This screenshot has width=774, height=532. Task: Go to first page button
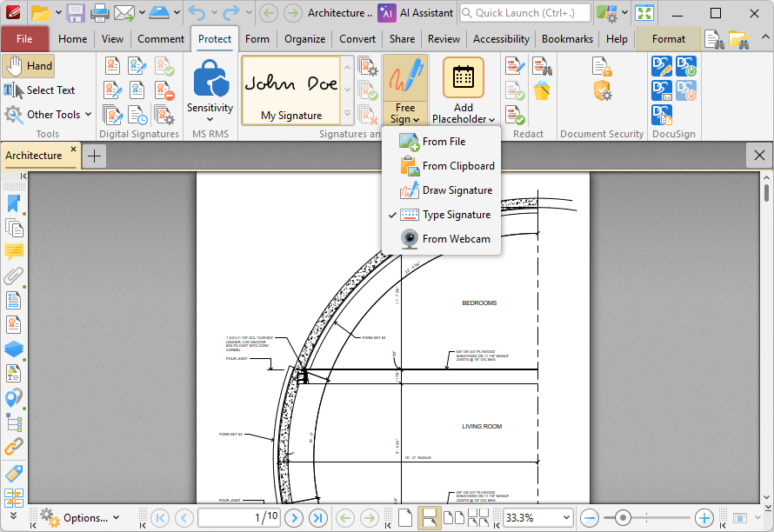pyautogui.click(x=159, y=518)
